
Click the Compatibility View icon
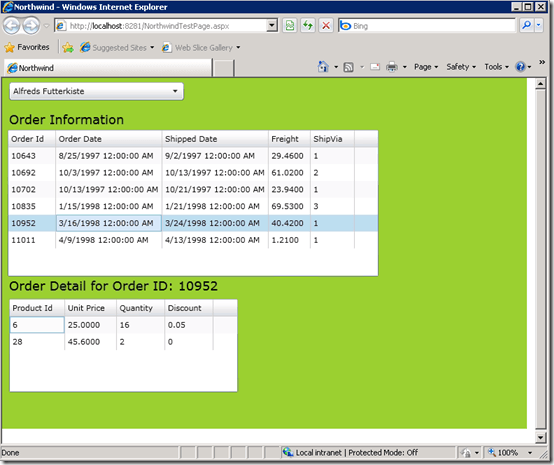tap(290, 25)
